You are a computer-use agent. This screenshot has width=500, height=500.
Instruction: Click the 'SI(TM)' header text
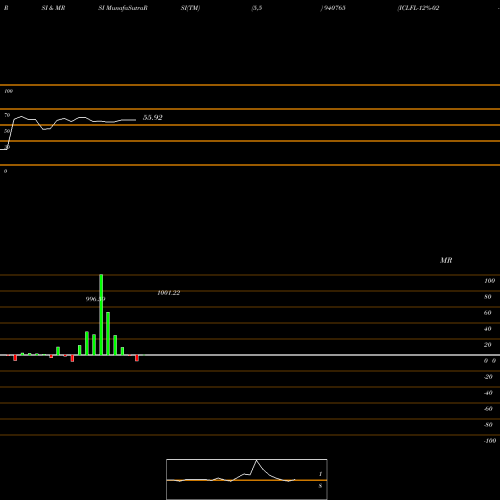(190, 8)
